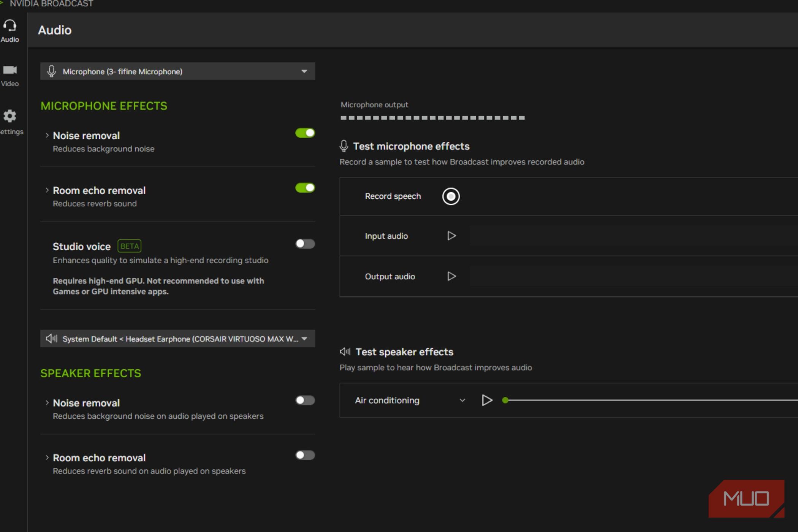Open Settings via the gear icon
Viewport: 798px width, 532px height.
pyautogui.click(x=10, y=116)
